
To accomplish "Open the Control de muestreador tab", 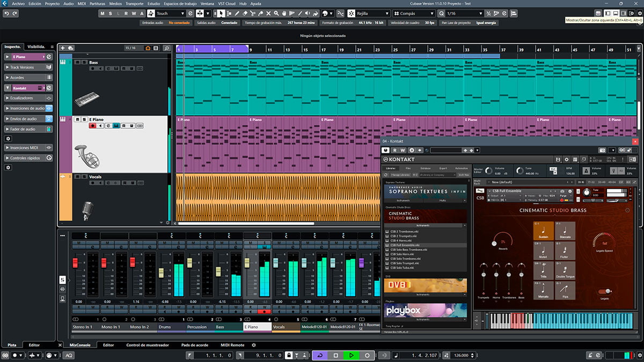I will click(x=148, y=345).
